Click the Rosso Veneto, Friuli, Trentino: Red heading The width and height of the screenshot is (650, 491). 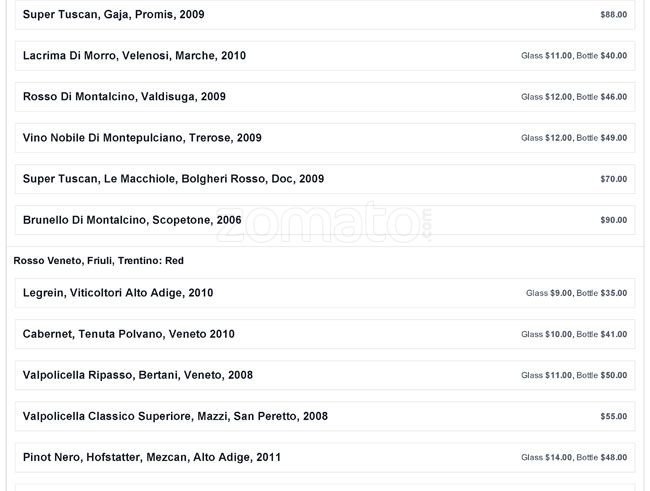(x=98, y=261)
